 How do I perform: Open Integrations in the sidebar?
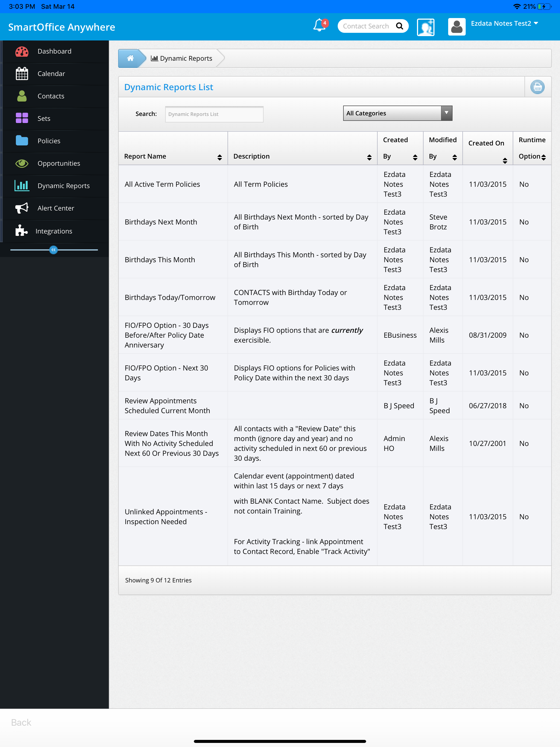[x=54, y=231]
